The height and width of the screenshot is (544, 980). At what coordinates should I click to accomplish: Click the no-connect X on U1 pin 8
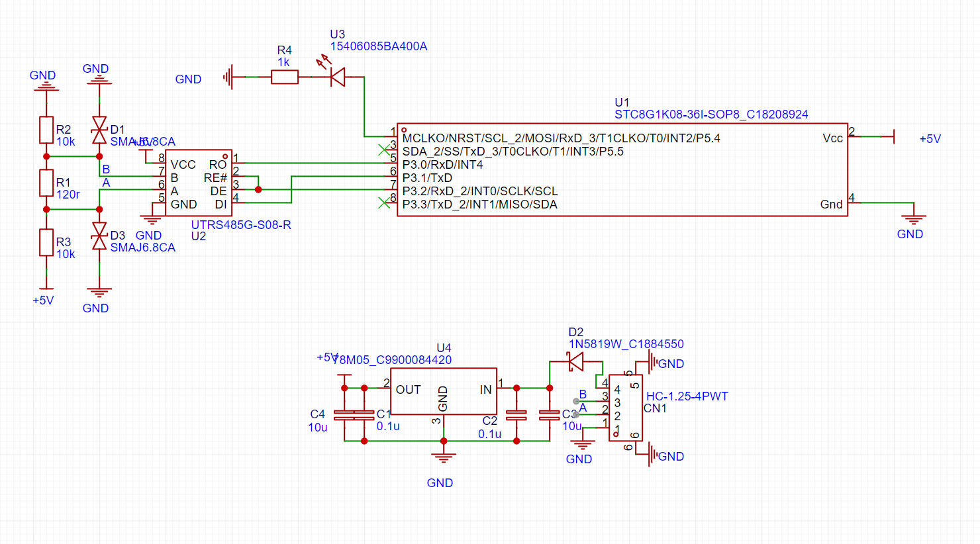pos(384,203)
